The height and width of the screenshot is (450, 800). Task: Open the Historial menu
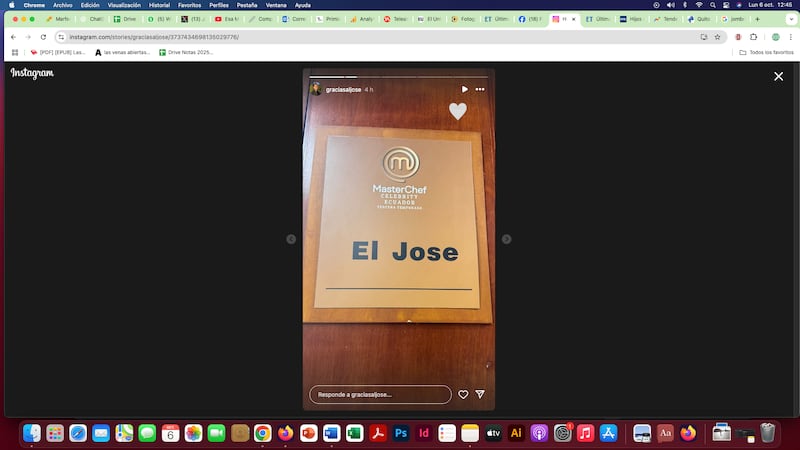(159, 5)
